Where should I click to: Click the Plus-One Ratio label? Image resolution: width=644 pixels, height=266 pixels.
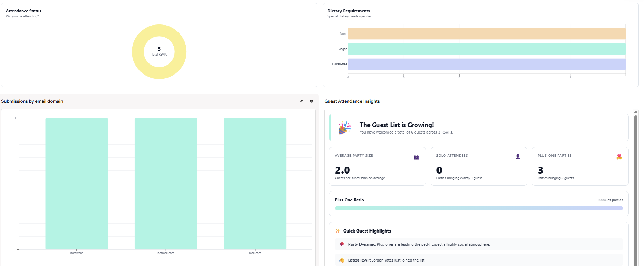click(x=349, y=200)
